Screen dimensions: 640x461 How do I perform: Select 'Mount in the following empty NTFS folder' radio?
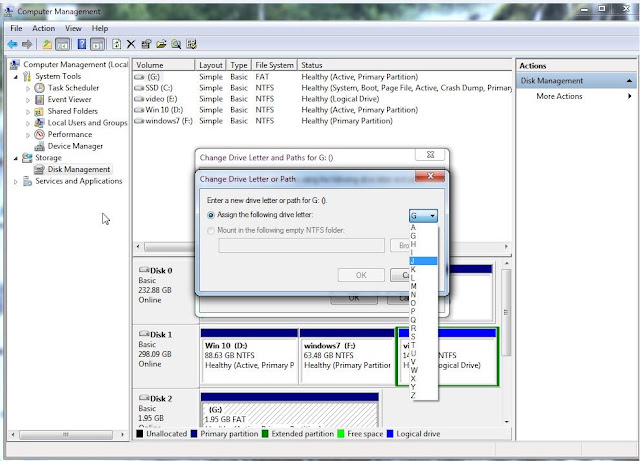tap(211, 231)
